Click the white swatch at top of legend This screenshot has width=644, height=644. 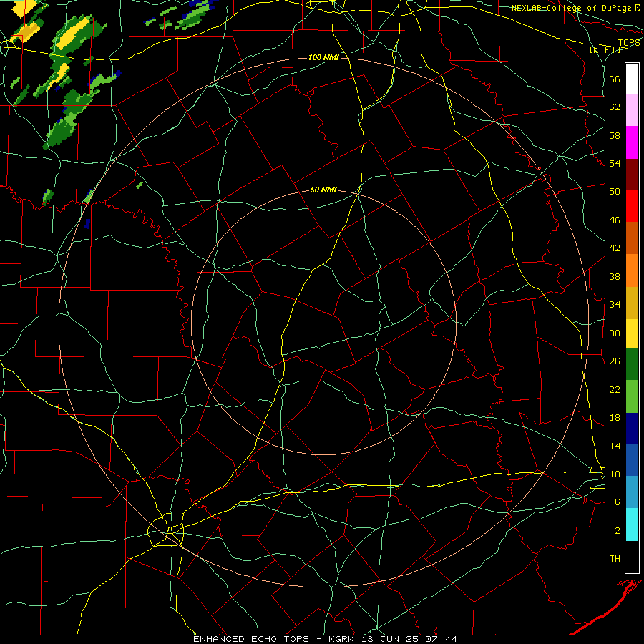pyautogui.click(x=632, y=79)
